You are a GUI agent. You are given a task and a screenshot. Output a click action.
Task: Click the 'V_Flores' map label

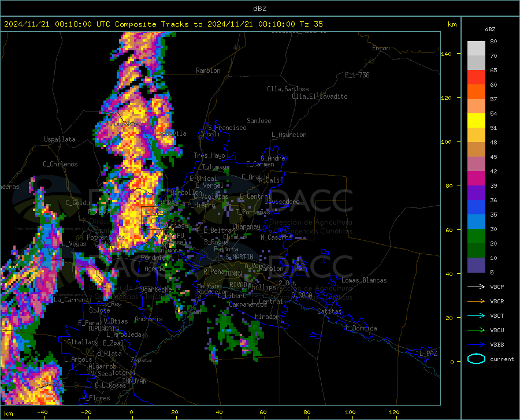[x=96, y=398]
